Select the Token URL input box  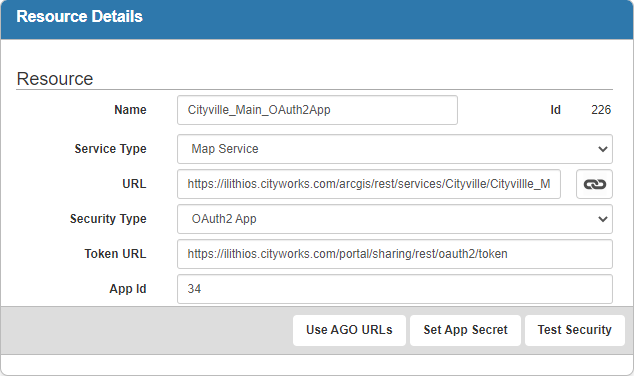point(395,254)
